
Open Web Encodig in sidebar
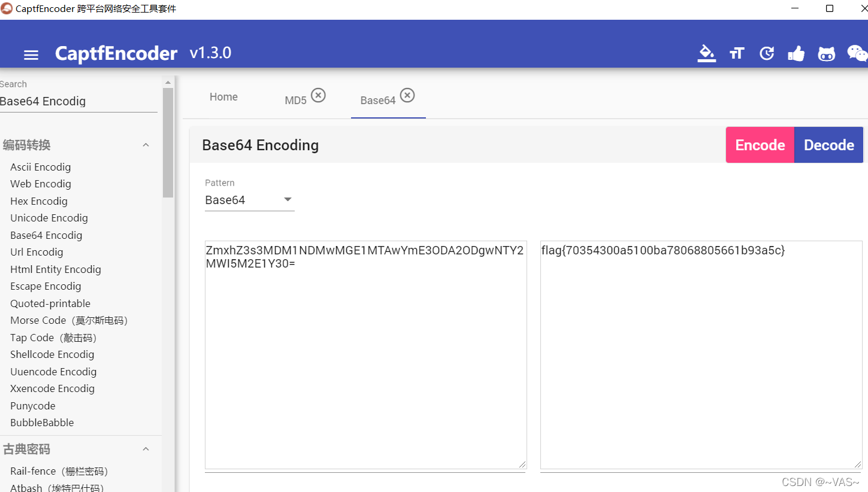(x=41, y=184)
